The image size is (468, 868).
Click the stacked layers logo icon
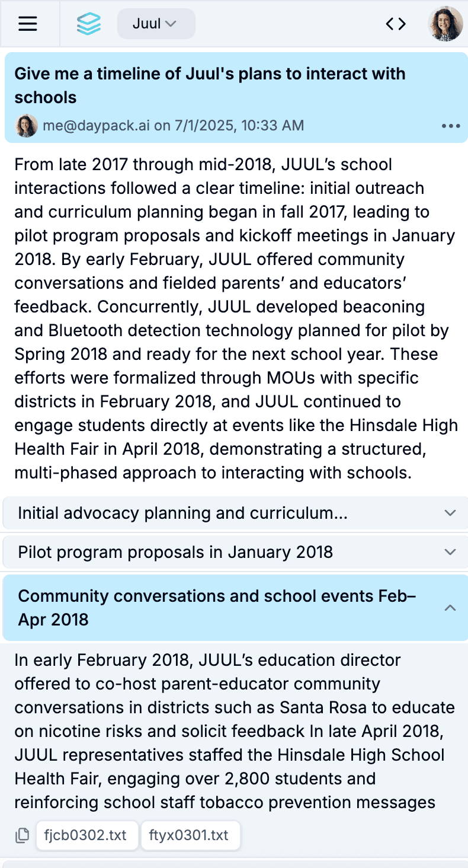[x=89, y=24]
